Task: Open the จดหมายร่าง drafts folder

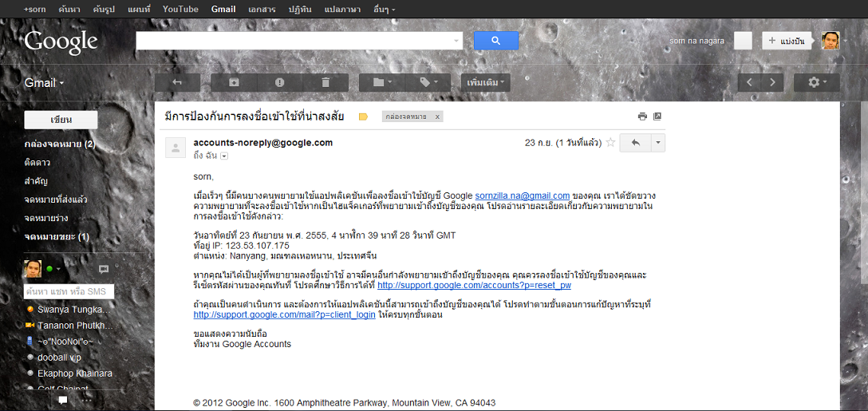Action: tap(46, 218)
